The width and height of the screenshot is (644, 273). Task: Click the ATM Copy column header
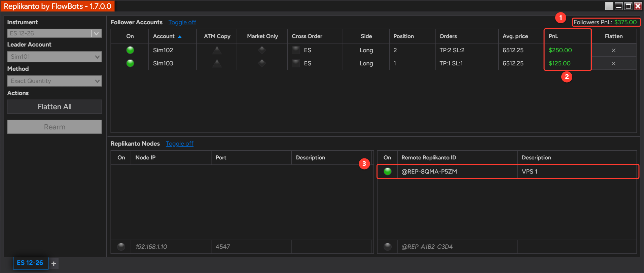coord(217,36)
